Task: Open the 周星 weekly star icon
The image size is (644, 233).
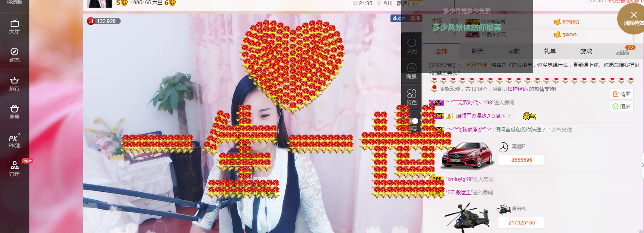Action: pyautogui.click(x=14, y=112)
